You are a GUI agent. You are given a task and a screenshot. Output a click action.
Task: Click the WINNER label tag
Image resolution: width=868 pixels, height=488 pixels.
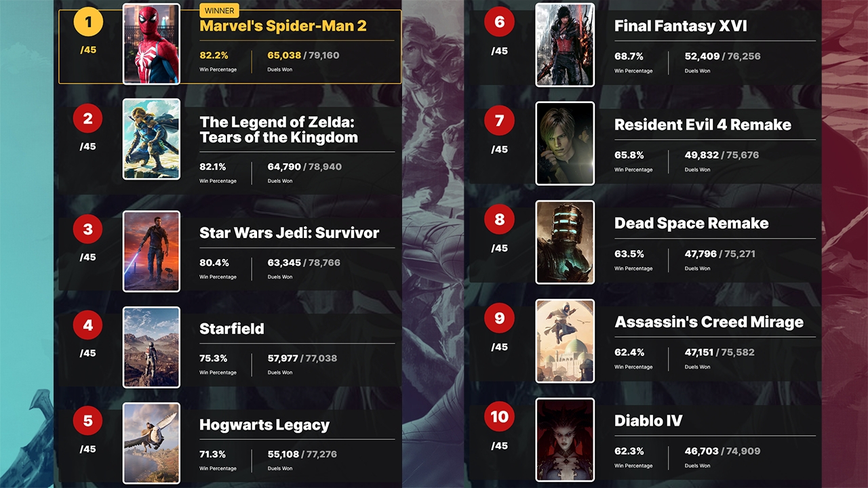click(x=219, y=11)
